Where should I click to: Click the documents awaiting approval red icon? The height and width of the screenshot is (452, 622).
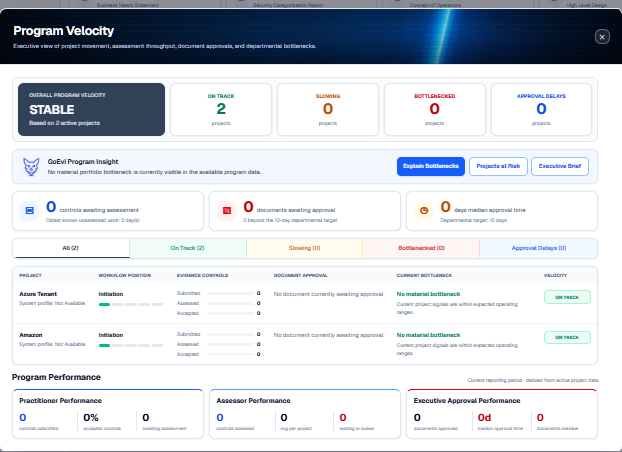(227, 210)
